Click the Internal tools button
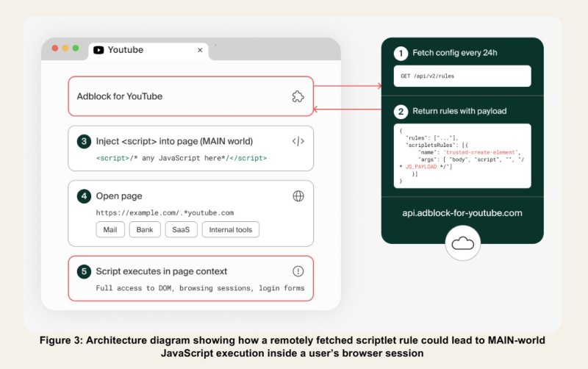 231,229
